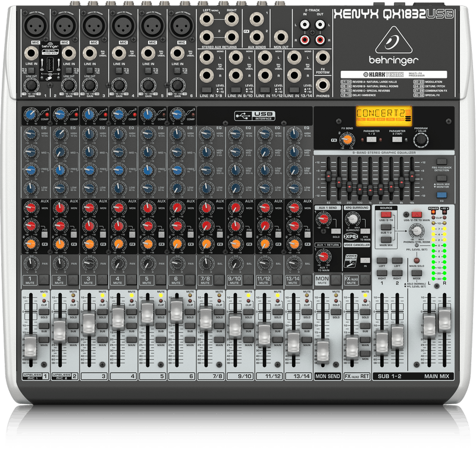Click the 63 Hz graphic EQ slider
This screenshot has height=454, width=476.
[328, 177]
